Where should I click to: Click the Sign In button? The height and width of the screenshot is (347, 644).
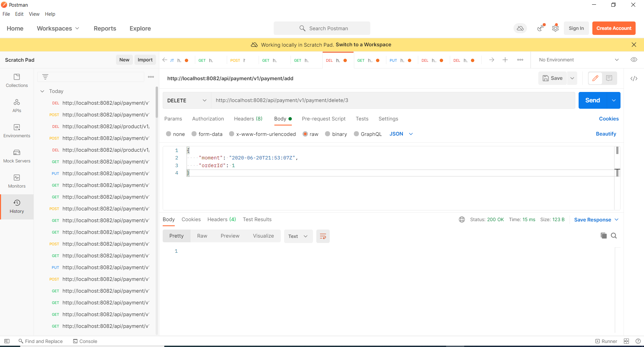pyautogui.click(x=576, y=28)
